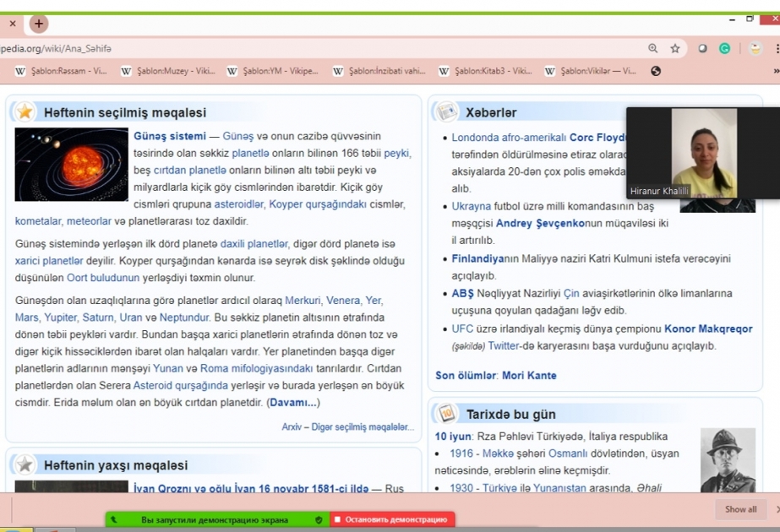View the solar system thumbnail image
The image size is (780, 532).
pos(71,165)
